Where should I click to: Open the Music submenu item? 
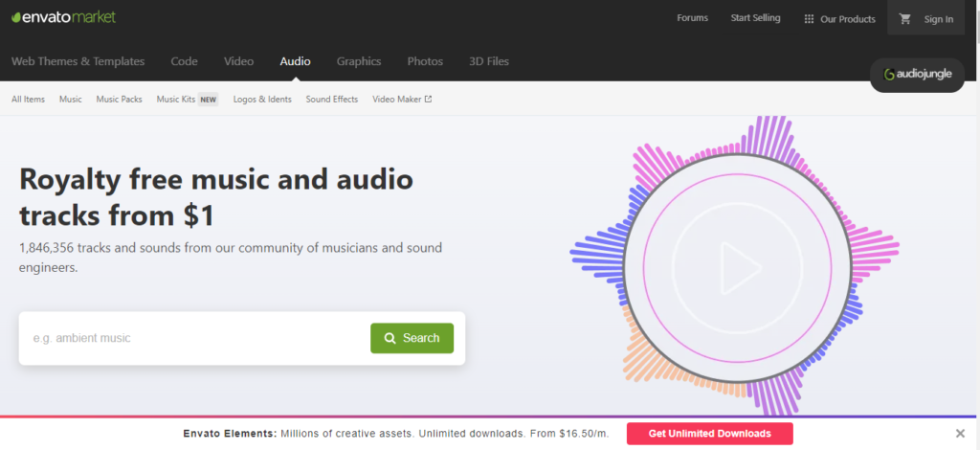tap(71, 99)
